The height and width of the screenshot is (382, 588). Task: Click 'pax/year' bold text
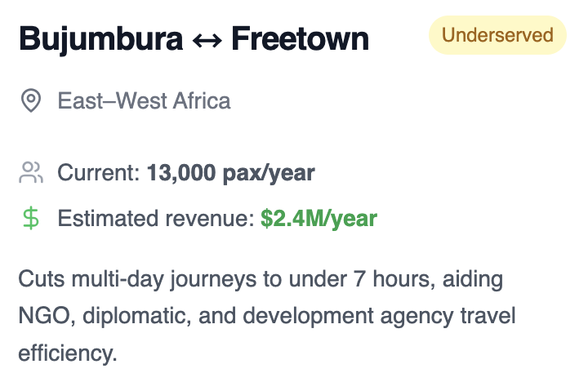point(269,174)
